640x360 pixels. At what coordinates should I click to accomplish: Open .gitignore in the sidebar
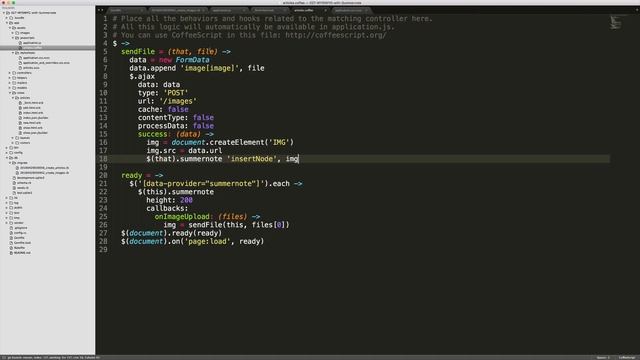pyautogui.click(x=21, y=228)
